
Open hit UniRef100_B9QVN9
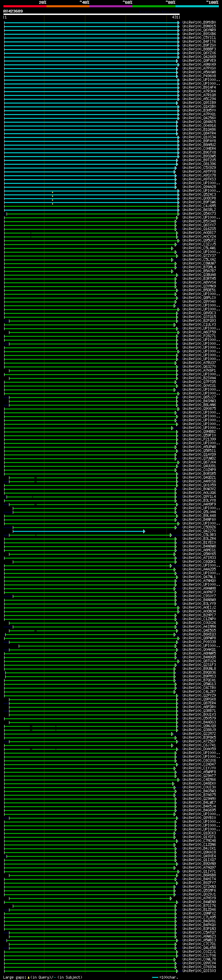tap(199, 864)
